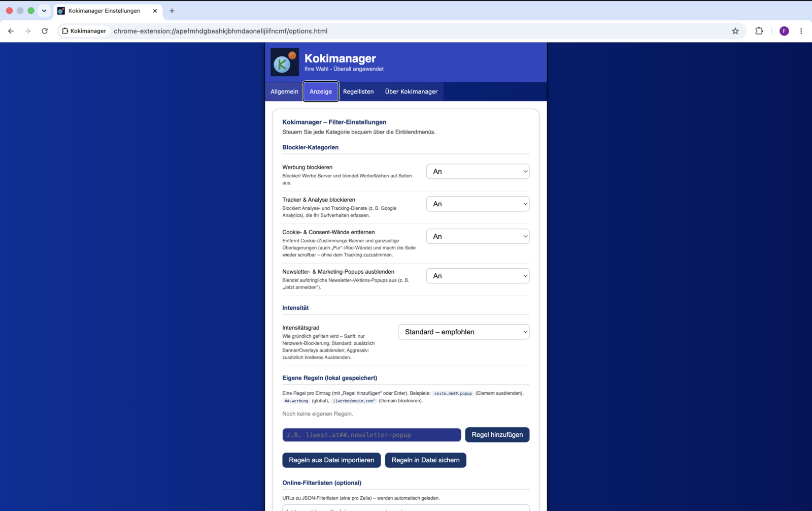This screenshot has height=511, width=812.
Task: Click the Online-Filterlisten URL text area
Action: (x=406, y=508)
